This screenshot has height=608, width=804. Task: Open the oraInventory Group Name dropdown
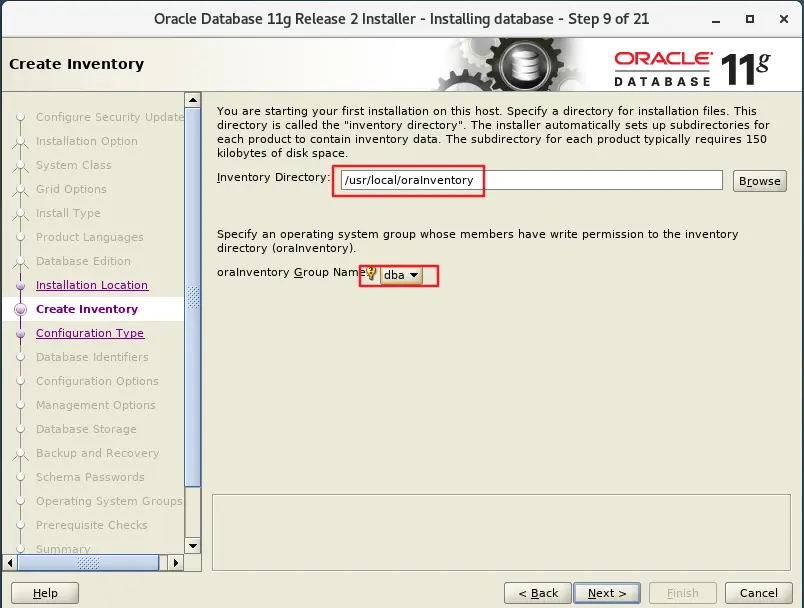click(401, 275)
